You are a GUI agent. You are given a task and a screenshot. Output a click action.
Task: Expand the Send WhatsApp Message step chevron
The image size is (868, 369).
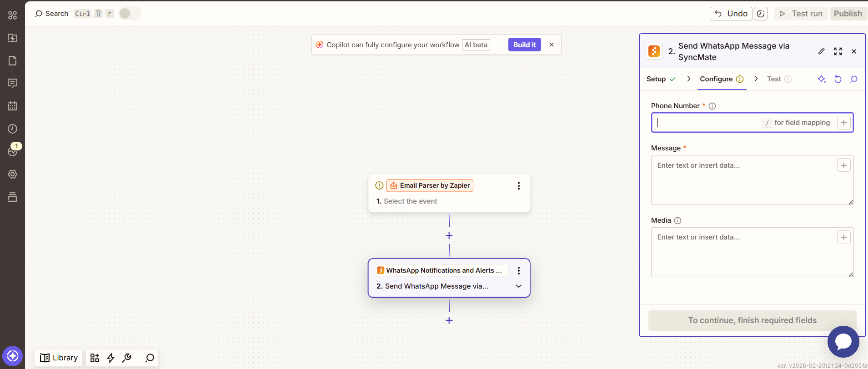tap(518, 286)
